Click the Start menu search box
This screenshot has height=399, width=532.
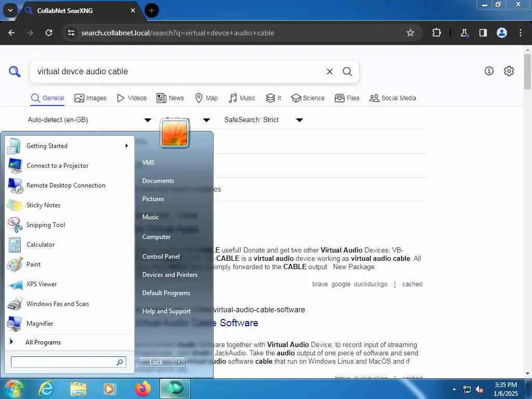tap(68, 362)
